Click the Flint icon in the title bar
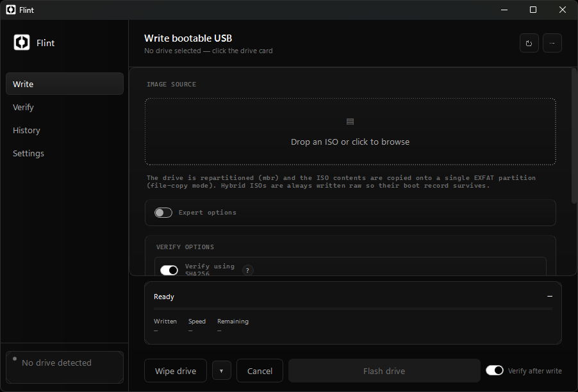 pos(11,10)
